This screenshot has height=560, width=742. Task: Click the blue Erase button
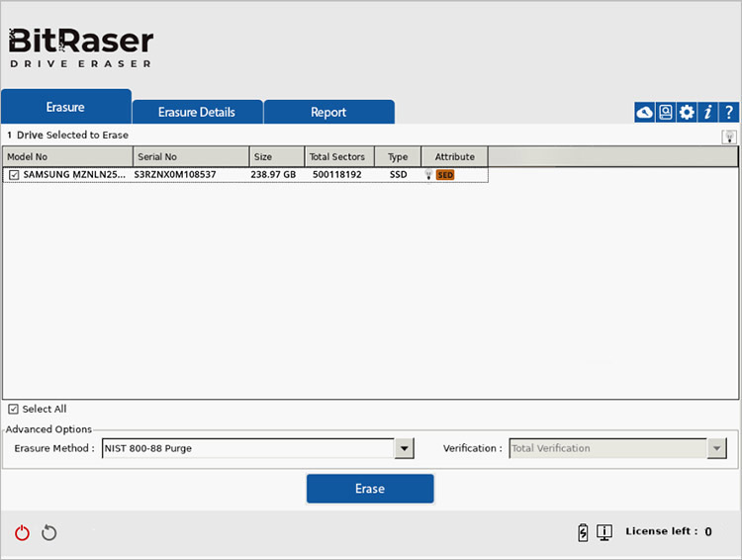point(370,489)
